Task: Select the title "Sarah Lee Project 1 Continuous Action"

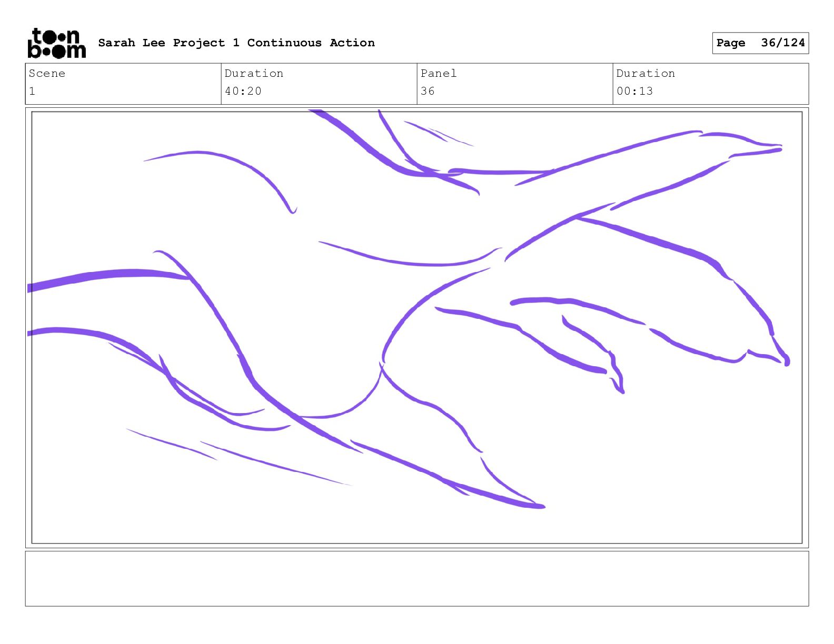Action: pos(236,43)
